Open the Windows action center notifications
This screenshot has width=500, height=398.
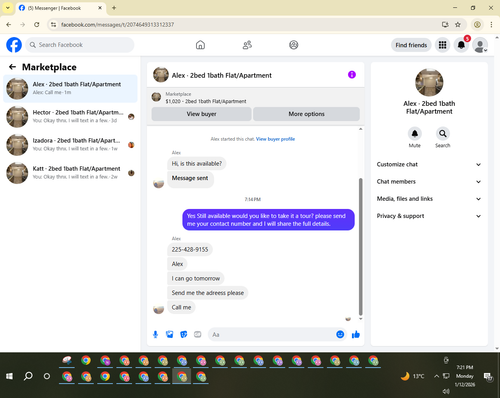(488, 376)
